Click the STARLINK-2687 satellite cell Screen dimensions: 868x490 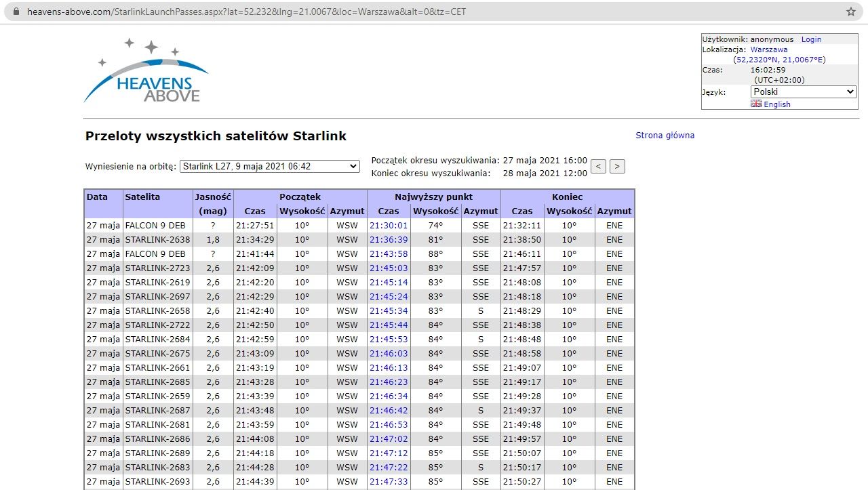[157, 411]
